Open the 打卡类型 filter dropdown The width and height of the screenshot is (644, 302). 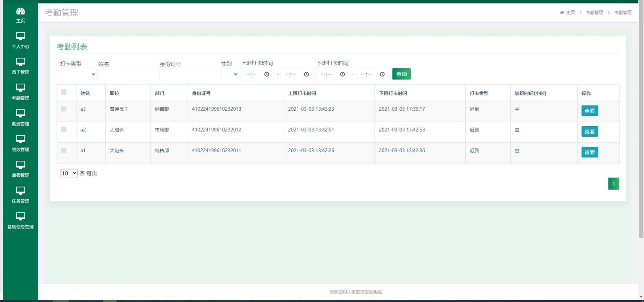click(x=79, y=74)
